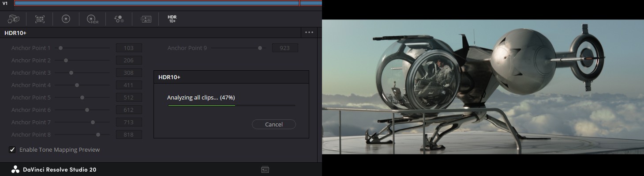Open the Motion Effects palette

pyautogui.click(x=146, y=19)
